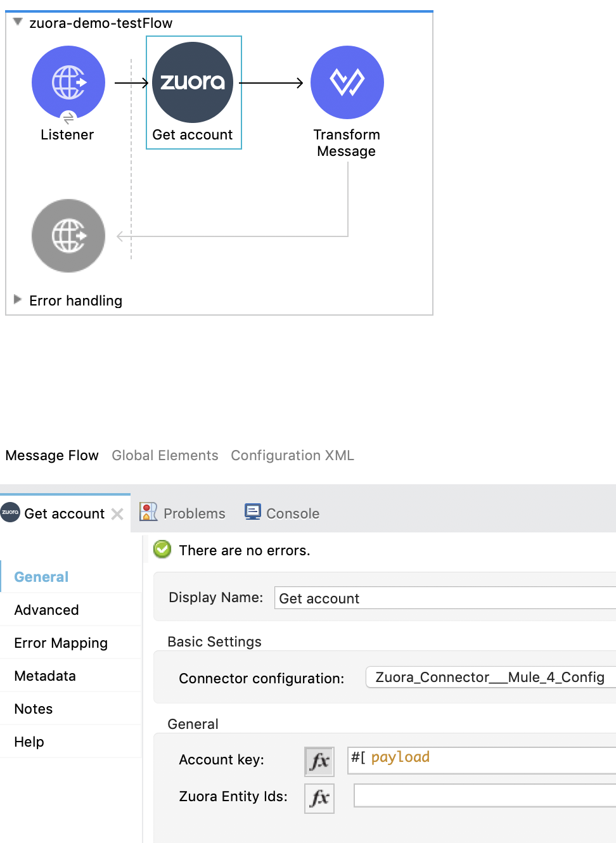Collapse the zuora-demo-testFlow flow

pyautogui.click(x=18, y=22)
